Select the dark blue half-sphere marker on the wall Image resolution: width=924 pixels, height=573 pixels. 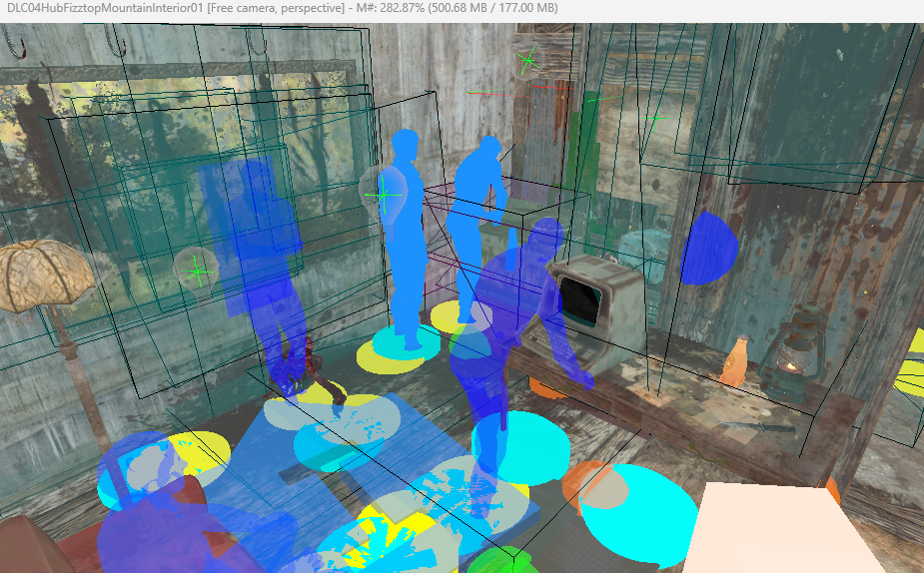coord(709,248)
